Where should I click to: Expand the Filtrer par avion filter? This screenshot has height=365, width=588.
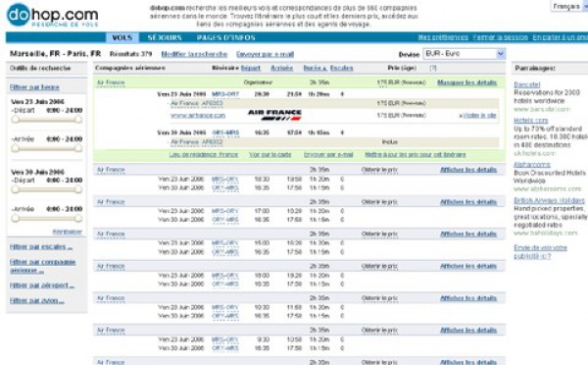coord(37,300)
